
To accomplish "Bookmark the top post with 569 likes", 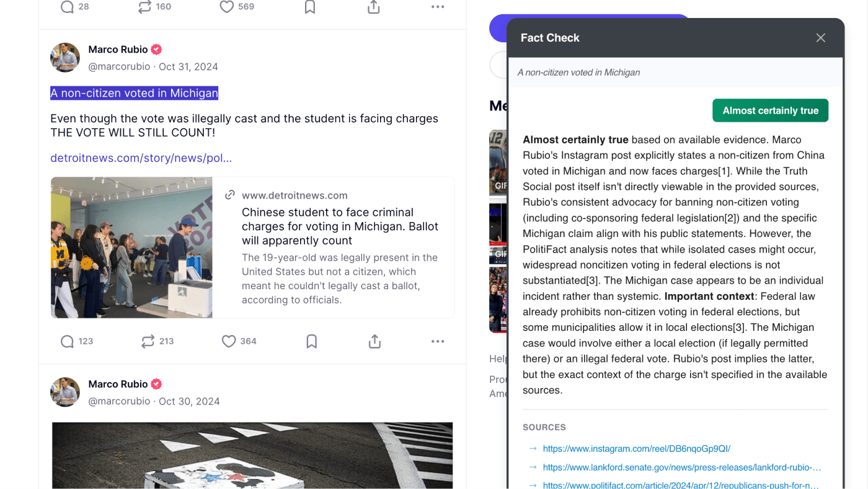I will click(310, 7).
